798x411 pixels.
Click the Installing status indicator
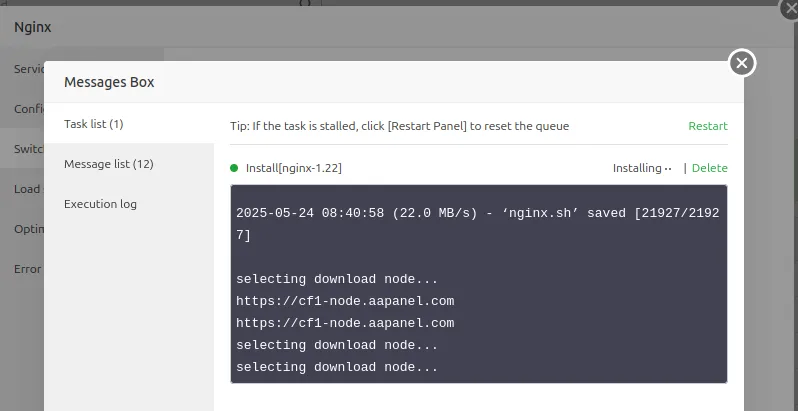(x=642, y=168)
